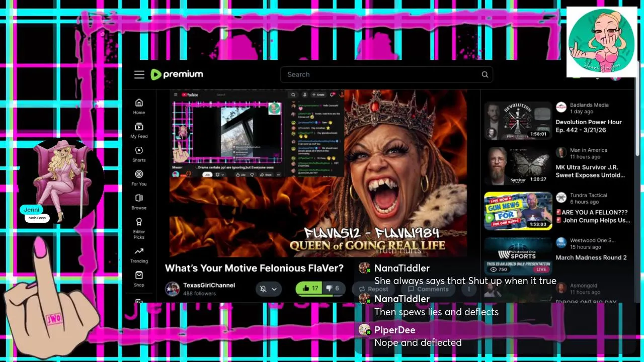
Task: Click the 1:53:03 duration badge
Action: tap(538, 224)
